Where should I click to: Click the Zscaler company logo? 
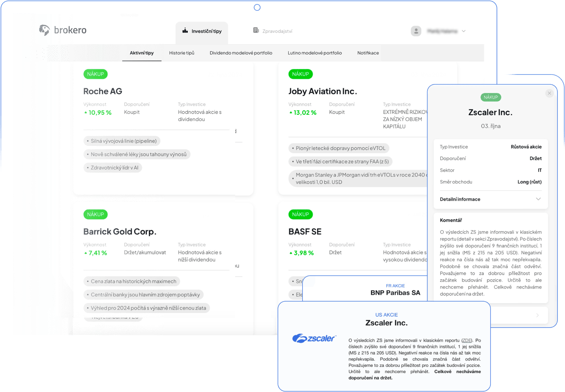[314, 338]
